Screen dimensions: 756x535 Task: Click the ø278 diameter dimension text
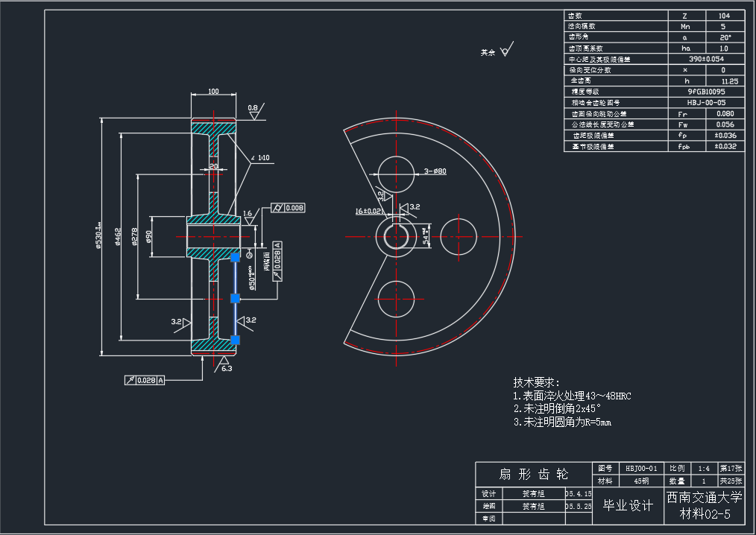[134, 237]
